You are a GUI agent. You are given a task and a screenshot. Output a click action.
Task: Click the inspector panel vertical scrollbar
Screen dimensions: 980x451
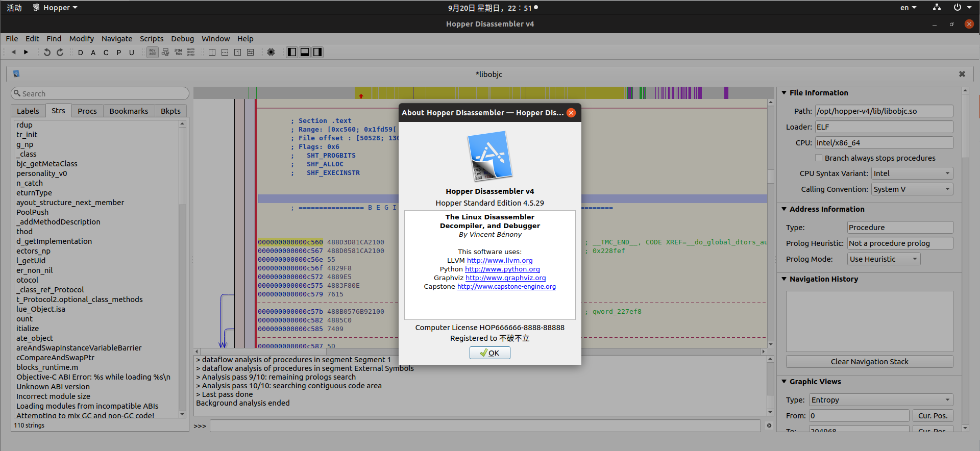coord(965,259)
